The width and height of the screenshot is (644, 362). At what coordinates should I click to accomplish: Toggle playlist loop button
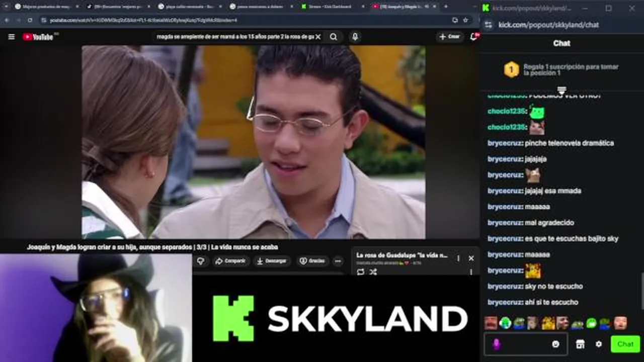361,272
